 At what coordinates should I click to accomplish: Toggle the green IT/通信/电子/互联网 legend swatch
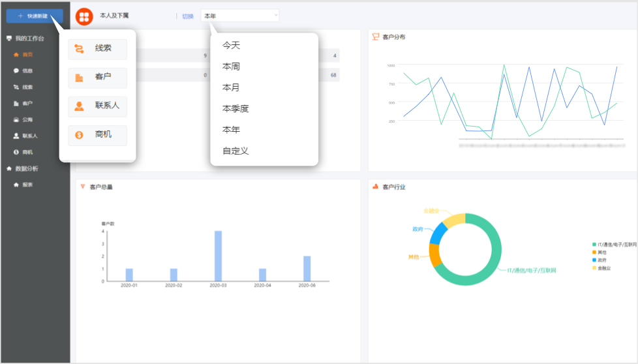coord(594,245)
